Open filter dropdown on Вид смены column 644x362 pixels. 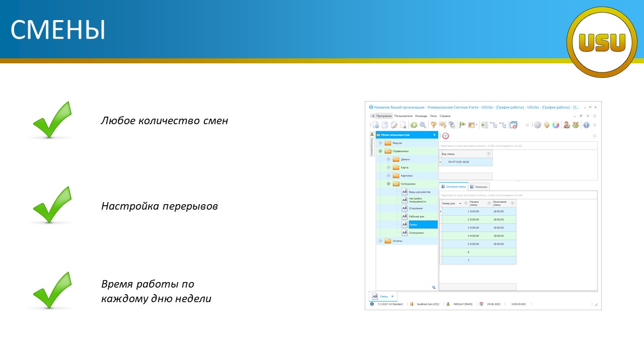point(489,154)
